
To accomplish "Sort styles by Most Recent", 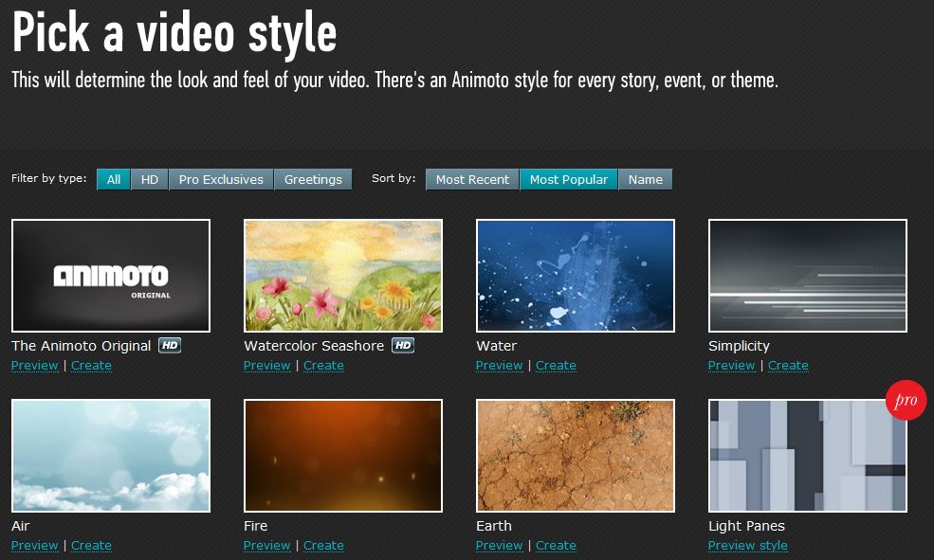I will (472, 179).
